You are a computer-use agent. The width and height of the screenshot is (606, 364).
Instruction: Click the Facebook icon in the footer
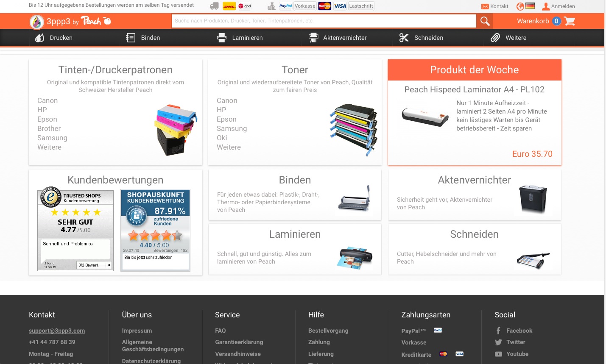[498, 331]
